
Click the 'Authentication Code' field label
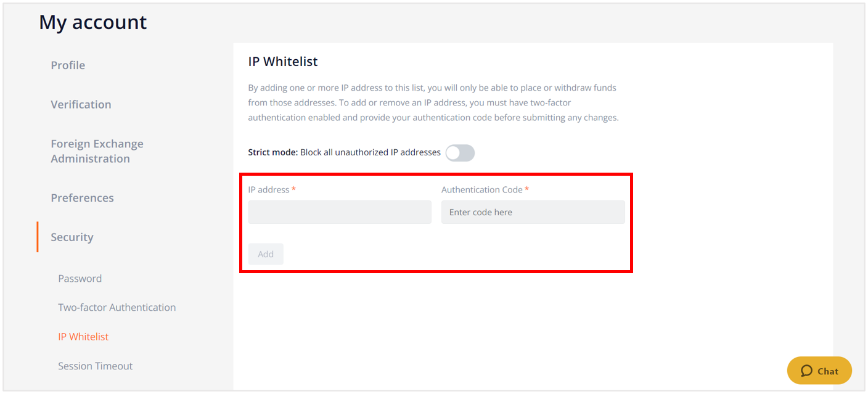[482, 190]
